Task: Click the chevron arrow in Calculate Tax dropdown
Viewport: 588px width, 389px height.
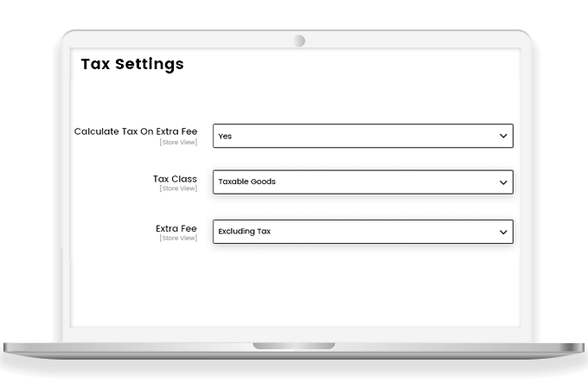Action: (503, 136)
